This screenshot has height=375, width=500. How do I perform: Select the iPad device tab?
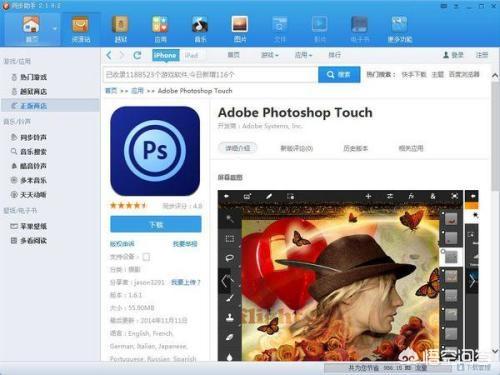pos(191,55)
